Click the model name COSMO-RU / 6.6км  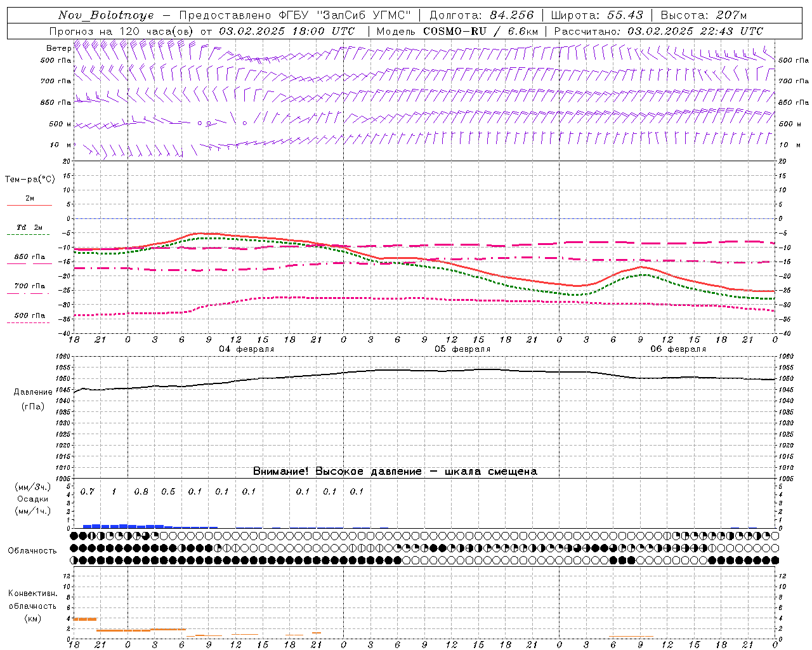pos(481,31)
